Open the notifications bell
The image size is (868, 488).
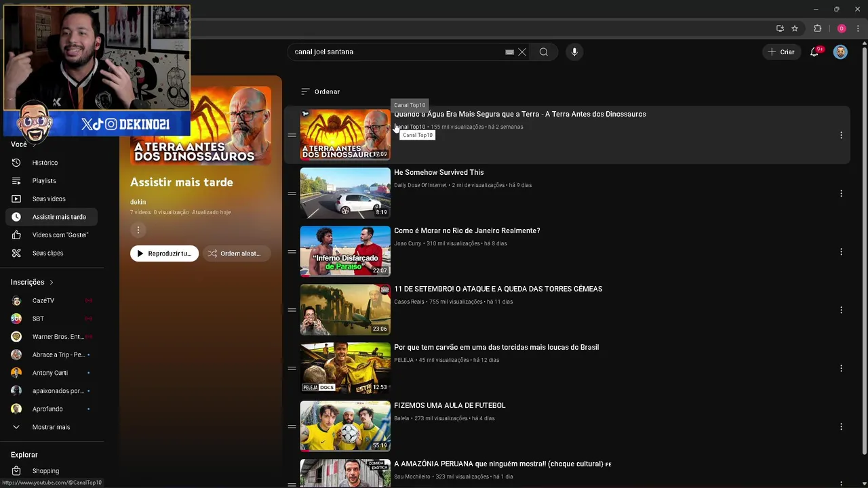[815, 52]
